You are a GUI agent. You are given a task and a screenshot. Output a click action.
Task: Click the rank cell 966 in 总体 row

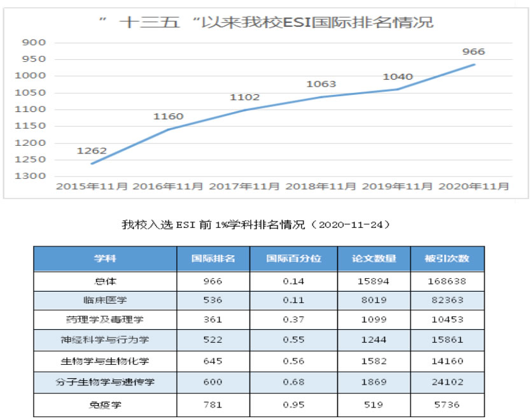[x=213, y=281]
